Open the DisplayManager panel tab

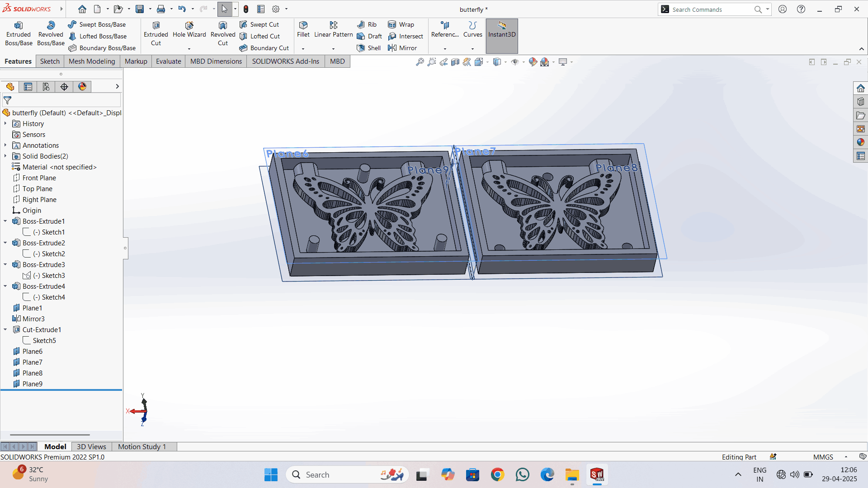click(x=82, y=87)
